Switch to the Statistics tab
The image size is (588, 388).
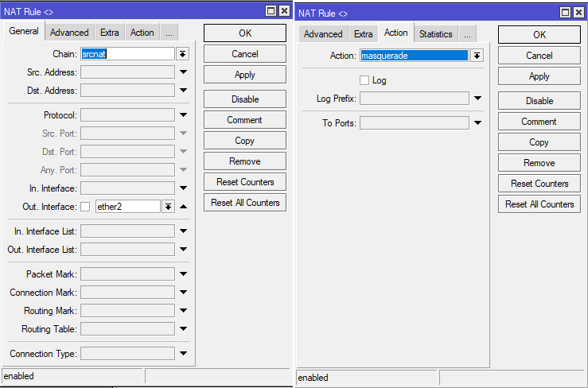pos(435,34)
